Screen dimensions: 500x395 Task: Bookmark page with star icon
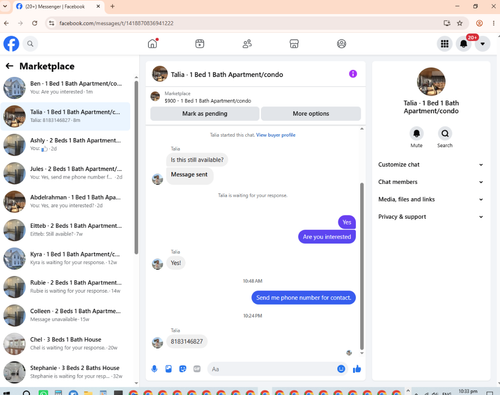coord(460,23)
